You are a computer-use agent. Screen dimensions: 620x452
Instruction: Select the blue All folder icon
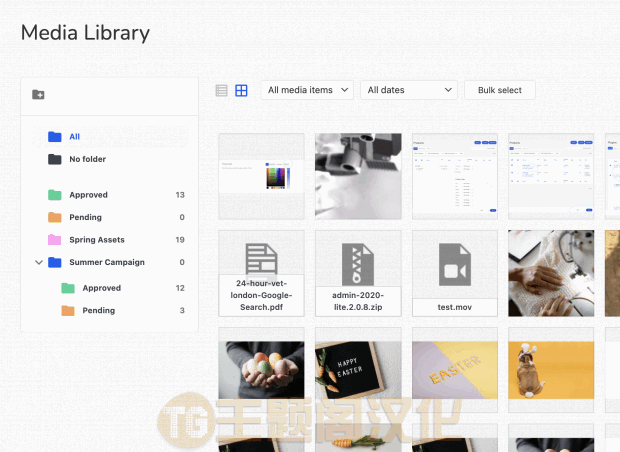[x=55, y=137]
